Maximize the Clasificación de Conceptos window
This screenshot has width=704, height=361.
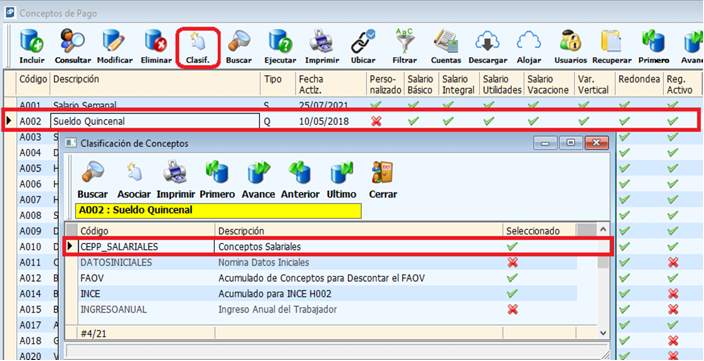pos(571,143)
